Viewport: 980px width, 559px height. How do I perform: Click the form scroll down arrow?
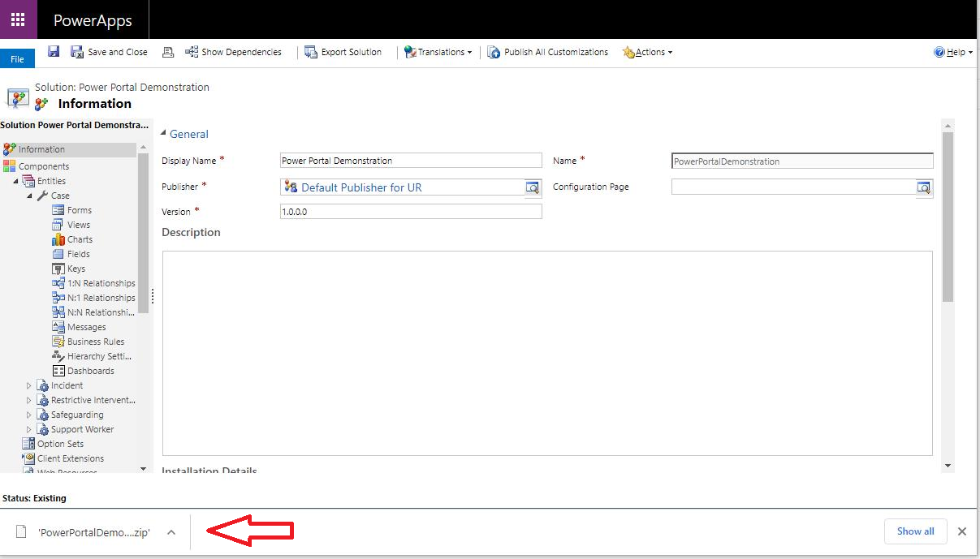click(x=948, y=466)
